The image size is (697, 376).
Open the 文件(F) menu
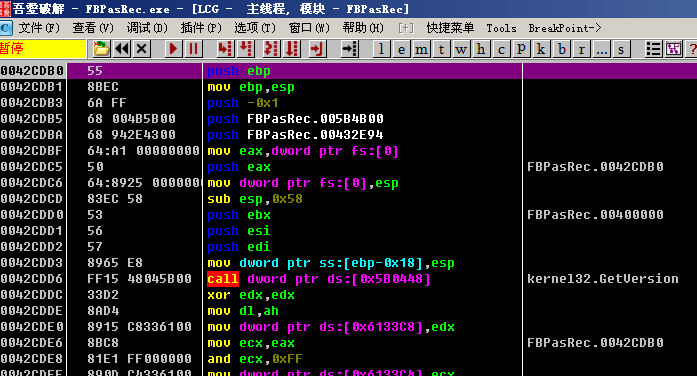pos(39,28)
